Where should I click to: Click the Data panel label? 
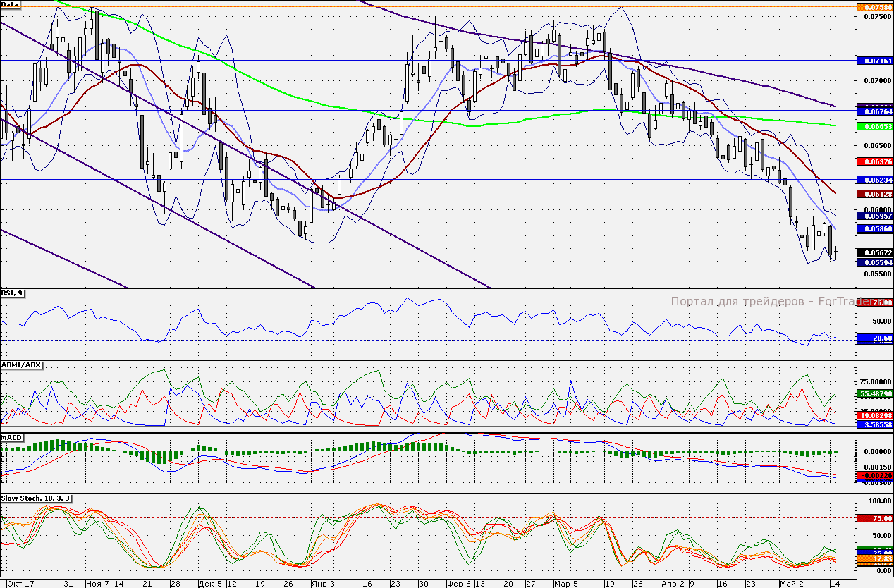tap(11, 4)
